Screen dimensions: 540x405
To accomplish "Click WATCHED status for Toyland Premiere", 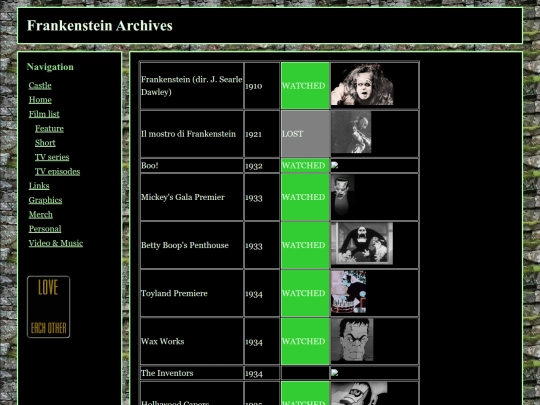I will point(305,293).
